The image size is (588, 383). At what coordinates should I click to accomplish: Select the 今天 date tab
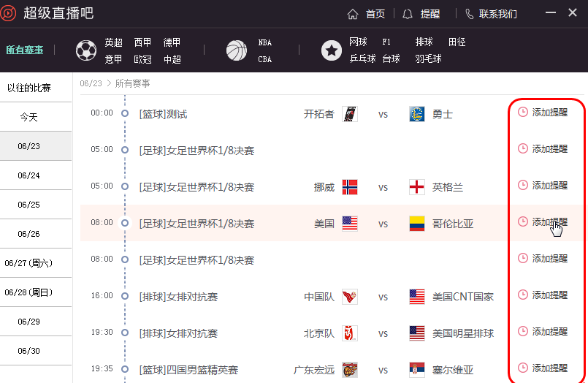coord(36,117)
